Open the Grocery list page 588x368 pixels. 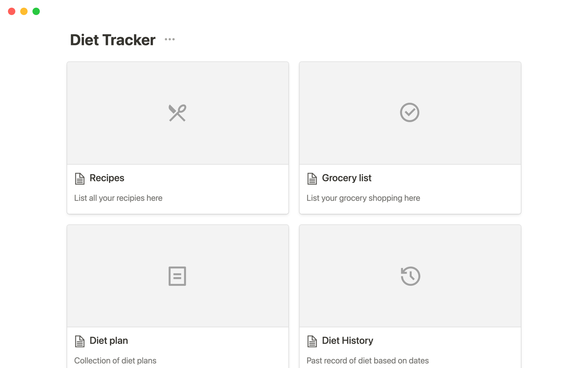[x=346, y=178]
